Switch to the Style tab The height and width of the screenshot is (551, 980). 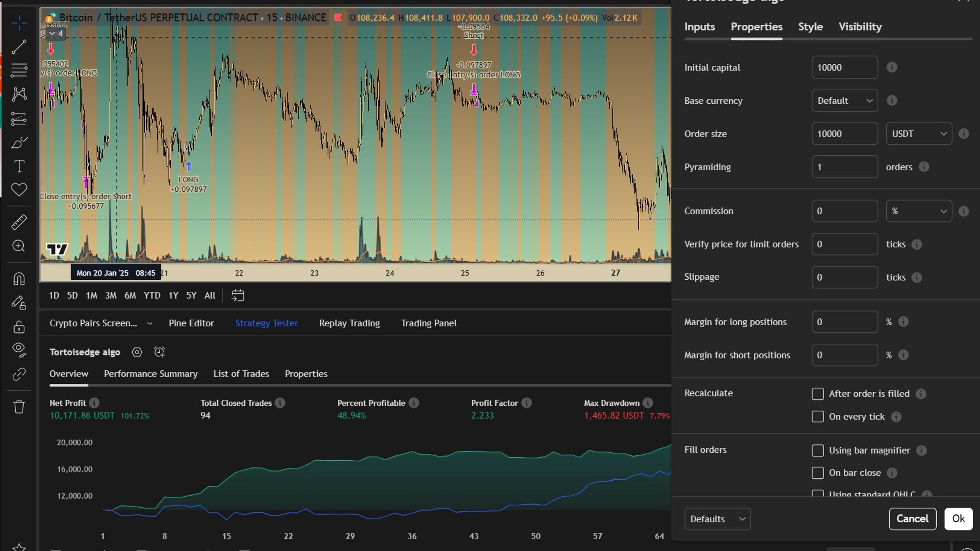810,27
